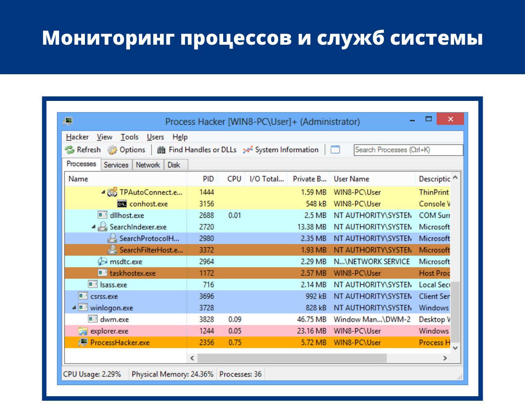
Task: Switch to the Network tab
Action: pos(148,165)
